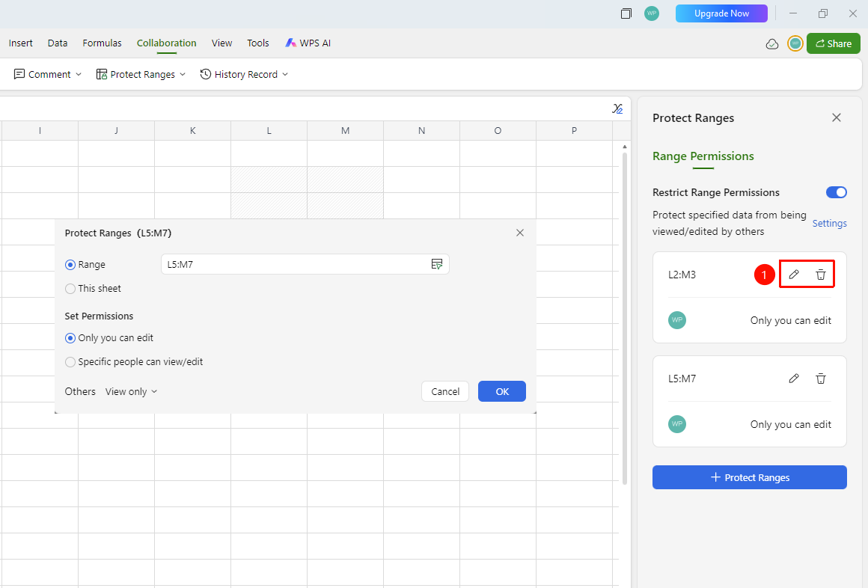Screen dimensions: 868x588
Task: Select the This sheet radio button
Action: tap(70, 289)
